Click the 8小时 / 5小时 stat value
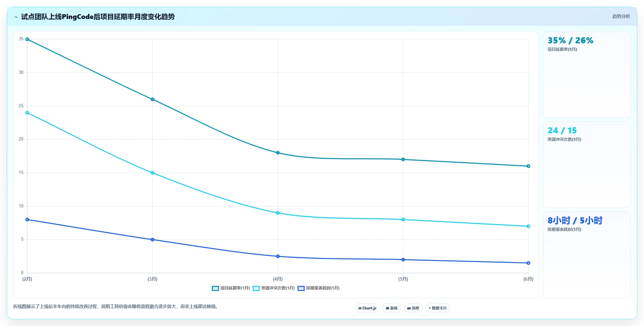The height and width of the screenshot is (326, 644). (x=575, y=221)
